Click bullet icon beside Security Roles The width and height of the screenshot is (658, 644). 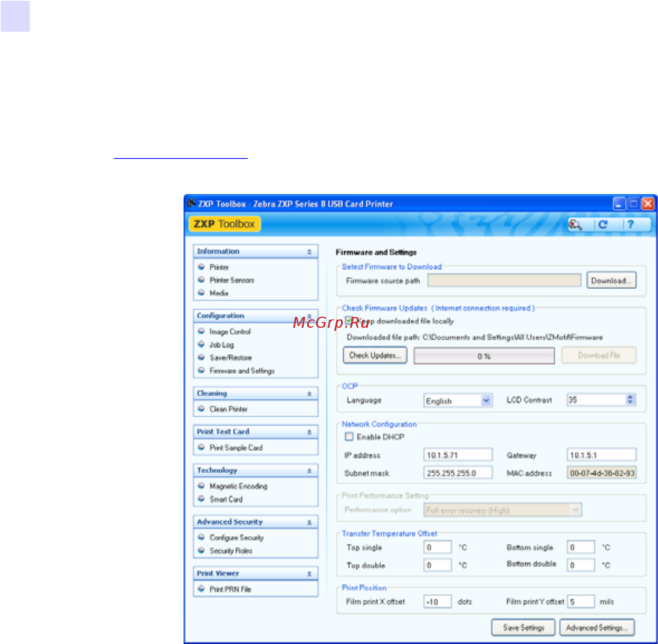point(201,550)
